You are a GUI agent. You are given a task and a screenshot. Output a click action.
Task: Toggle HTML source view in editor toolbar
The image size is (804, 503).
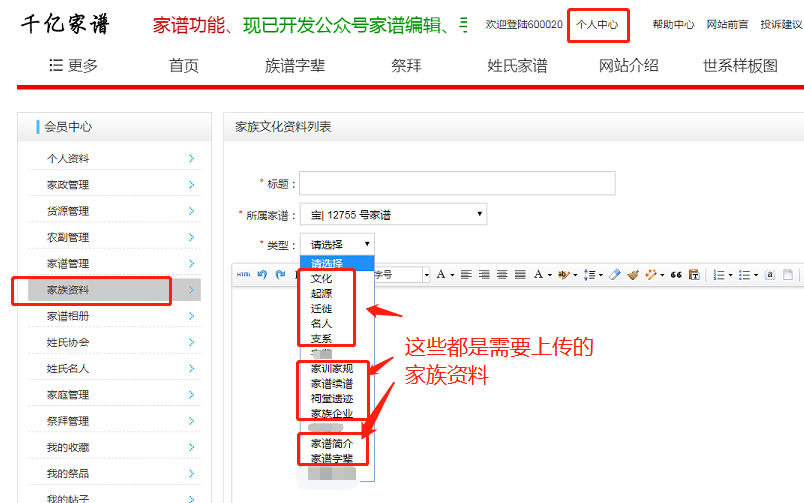pos(243,275)
